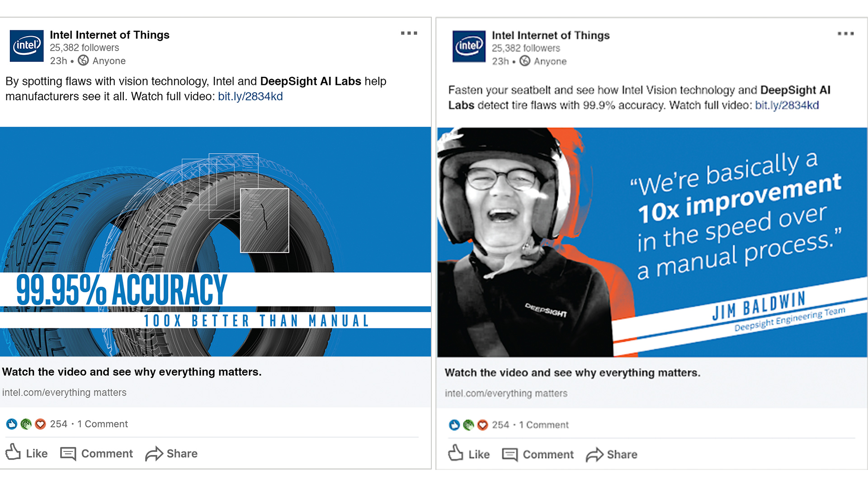This screenshot has height=488, width=868.
Task: Click the green clap reaction icon on the right post
Action: coord(468,425)
